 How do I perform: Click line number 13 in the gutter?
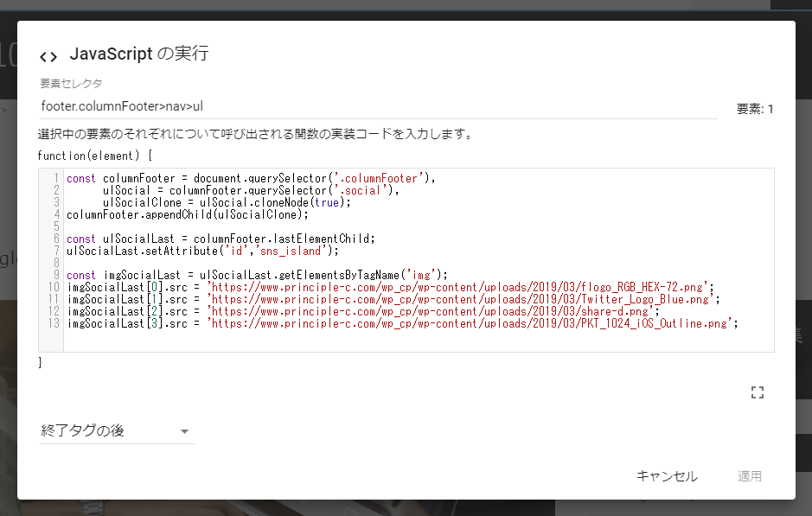click(54, 323)
